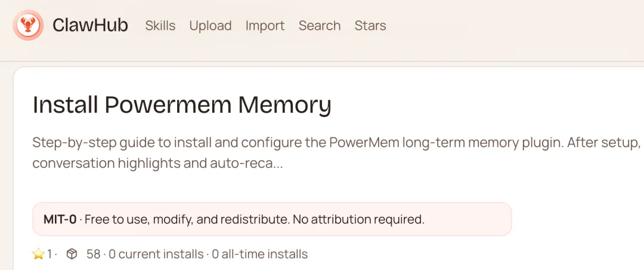
Task: Star the skill with the yellow star icon
Action: [x=39, y=254]
